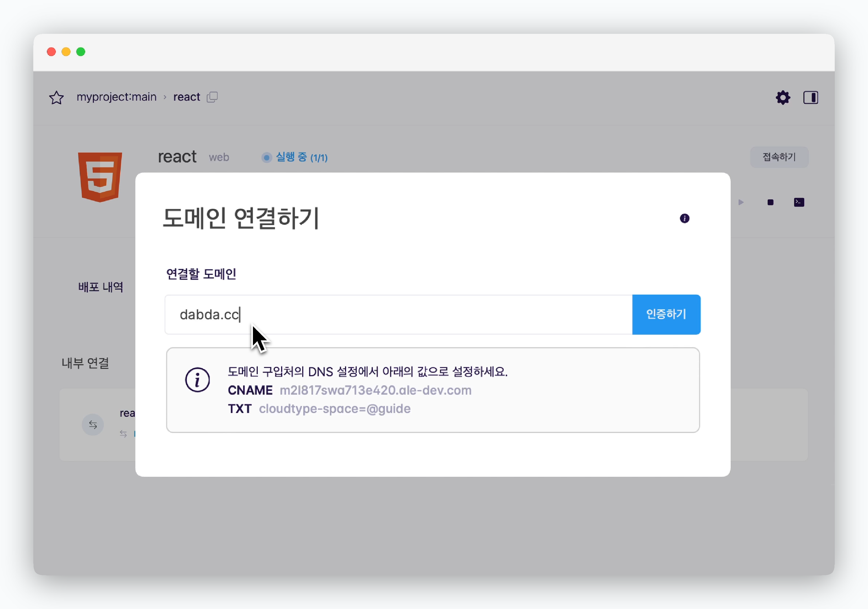Open myproject:main breadcrumb

pyautogui.click(x=116, y=97)
